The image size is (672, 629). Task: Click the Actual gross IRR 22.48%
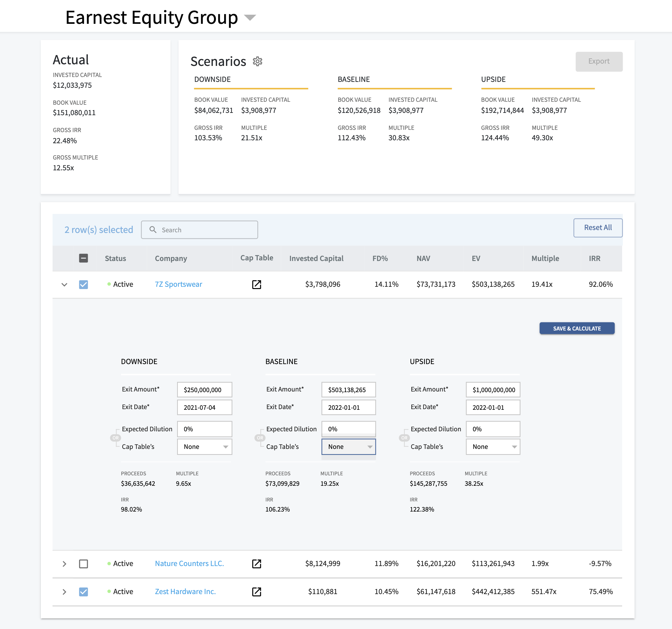pyautogui.click(x=65, y=141)
